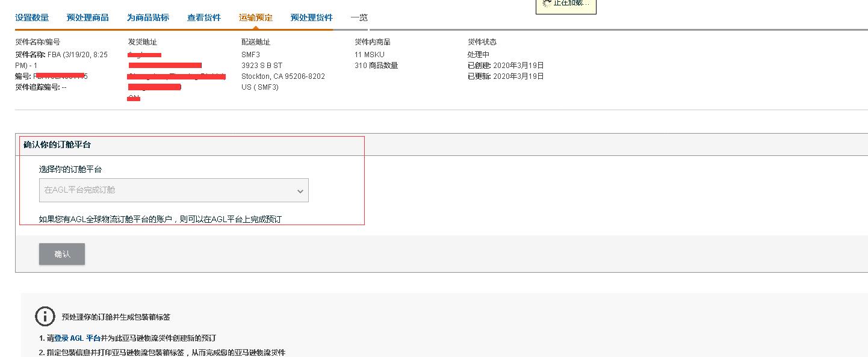Select the 查看货件 tab
Screen dimensions: 868x357
[204, 17]
